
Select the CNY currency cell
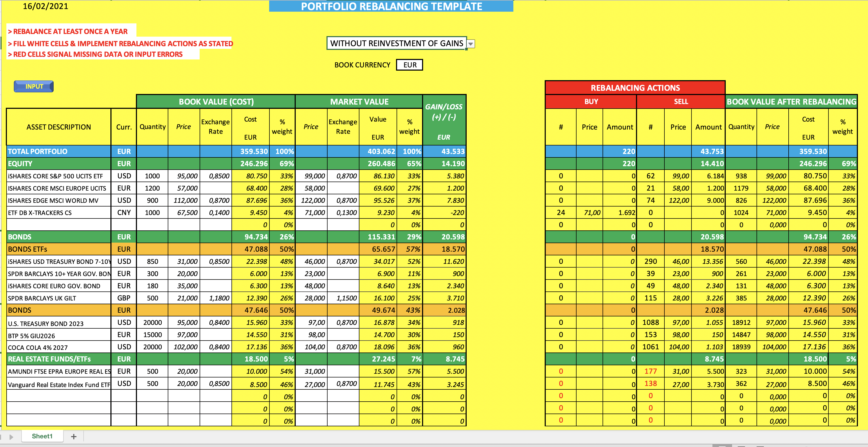pyautogui.click(x=124, y=213)
